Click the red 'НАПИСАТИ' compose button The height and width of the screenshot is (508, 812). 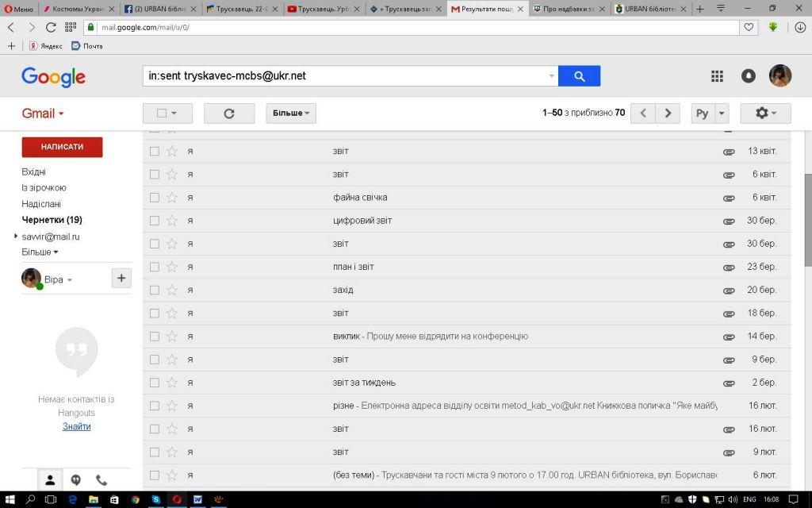click(62, 147)
